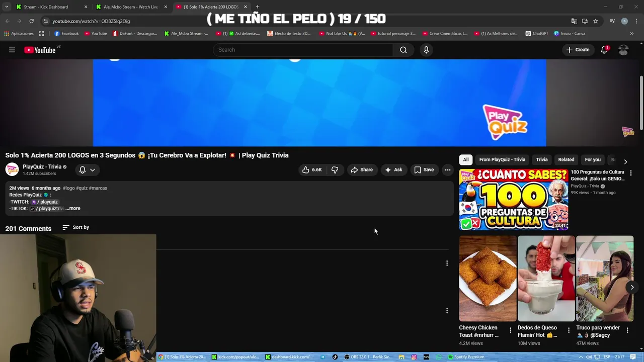Image resolution: width=644 pixels, height=362 pixels.
Task: Open the Dedos de Queso Flamin' Hot short
Action: tap(546, 279)
